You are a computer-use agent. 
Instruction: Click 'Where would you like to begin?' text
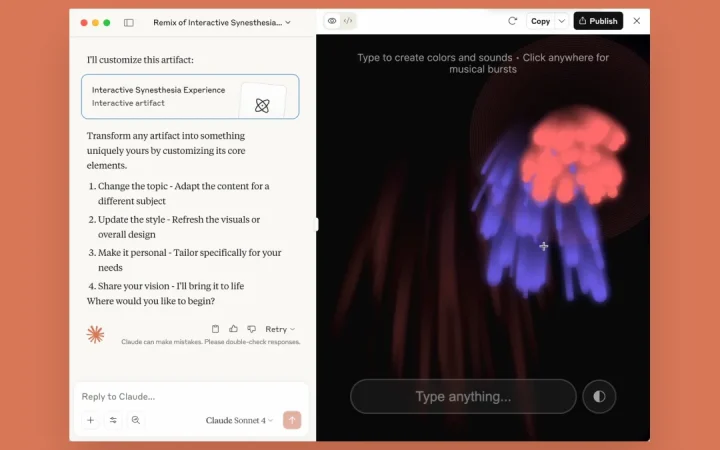pos(151,301)
